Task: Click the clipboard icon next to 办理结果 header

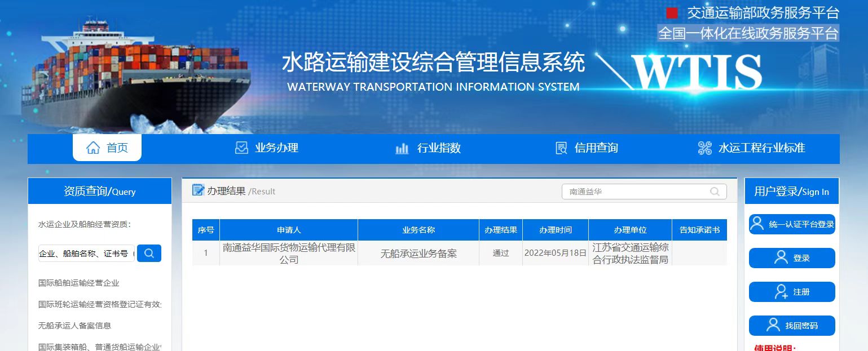Action: [x=198, y=190]
